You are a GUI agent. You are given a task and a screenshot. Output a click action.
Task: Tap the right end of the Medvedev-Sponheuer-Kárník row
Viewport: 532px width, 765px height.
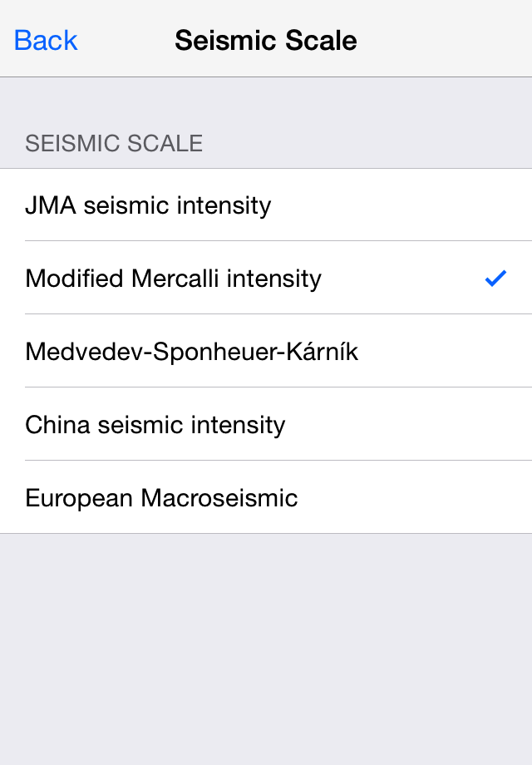[x=490, y=352]
